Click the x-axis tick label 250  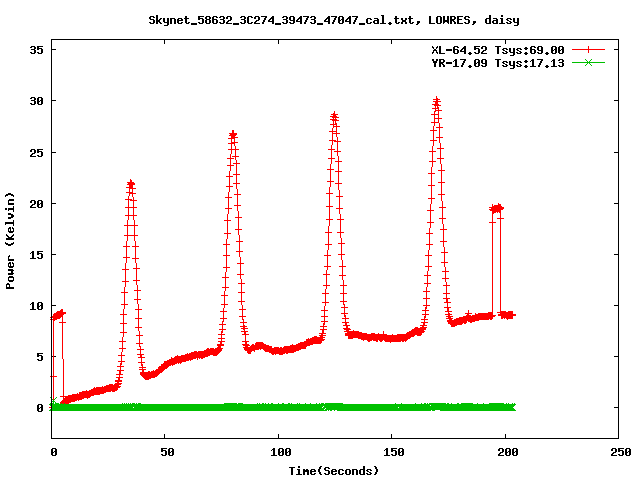[621, 452]
